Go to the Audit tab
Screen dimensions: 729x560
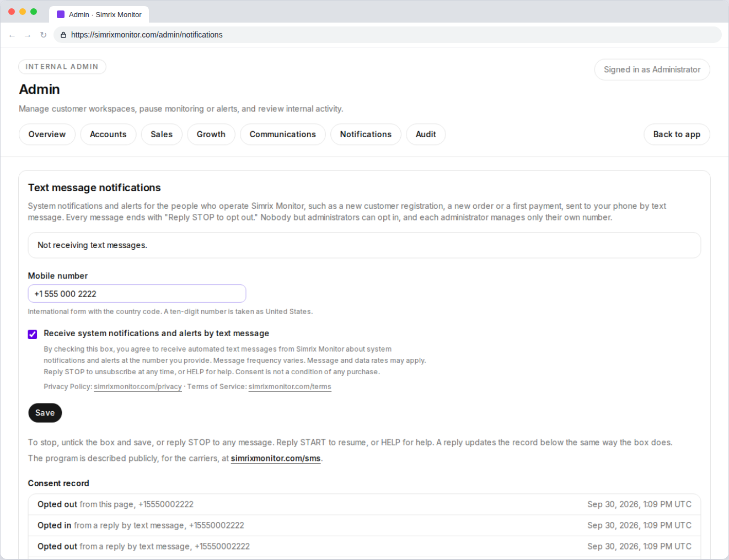coord(426,134)
